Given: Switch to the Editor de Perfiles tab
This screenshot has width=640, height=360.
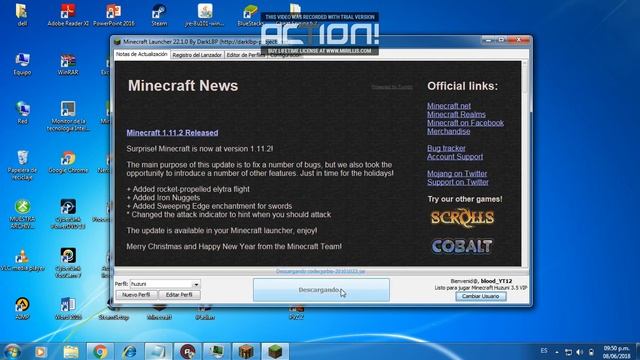Looking at the screenshot, I should [x=246, y=55].
